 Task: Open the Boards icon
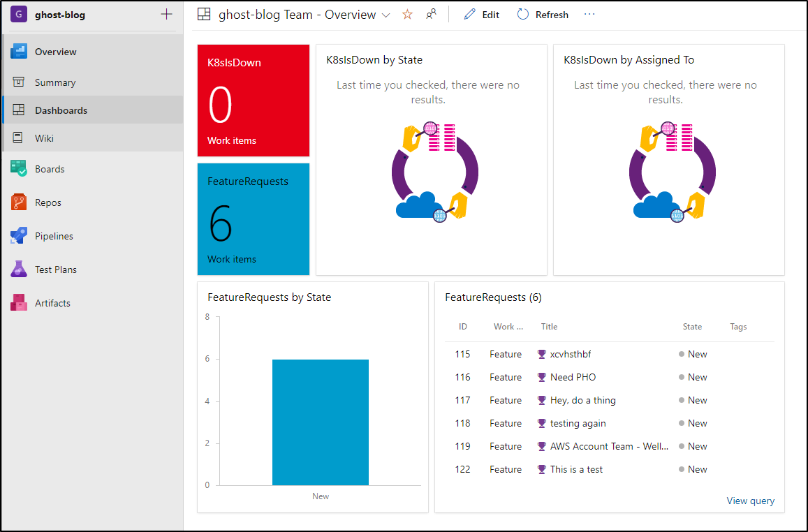[19, 169]
